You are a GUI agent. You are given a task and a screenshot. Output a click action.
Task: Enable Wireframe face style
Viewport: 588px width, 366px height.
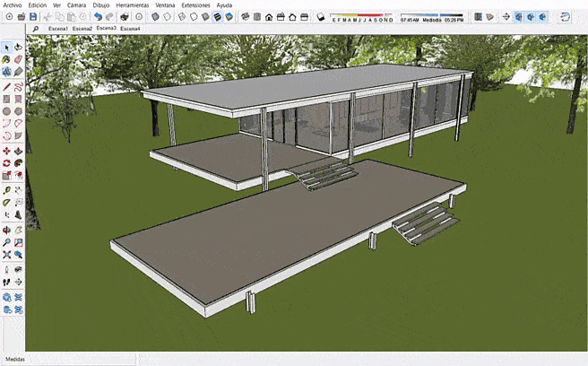(182, 16)
